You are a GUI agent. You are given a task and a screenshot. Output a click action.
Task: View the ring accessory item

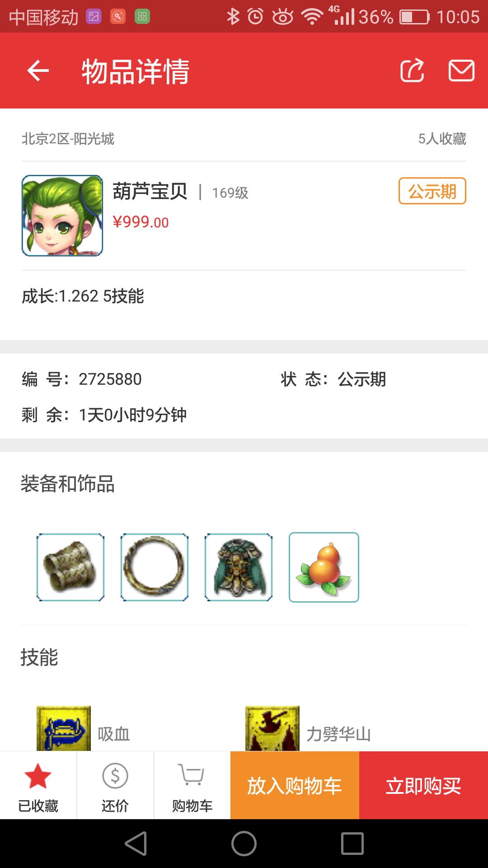pos(155,567)
